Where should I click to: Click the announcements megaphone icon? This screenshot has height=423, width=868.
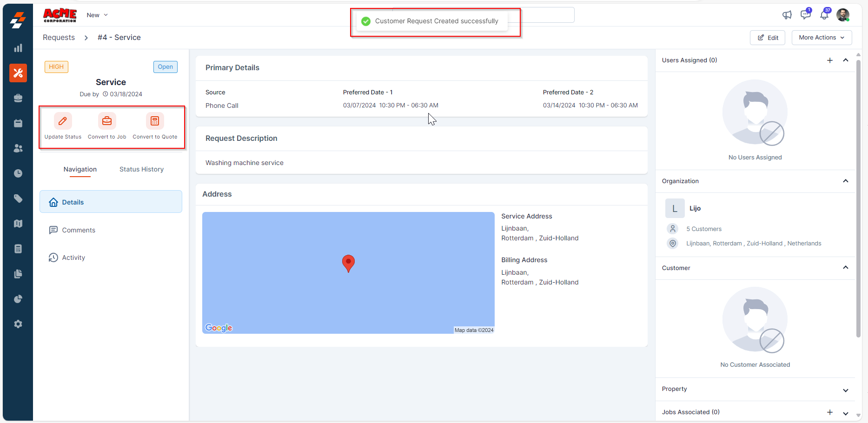(x=787, y=15)
